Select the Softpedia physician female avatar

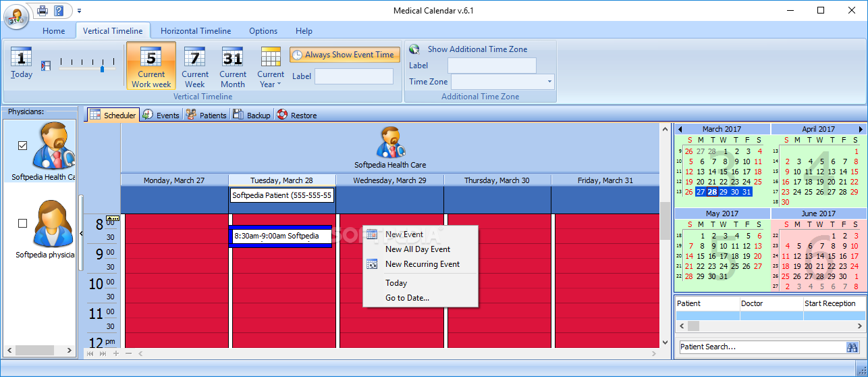(54, 223)
